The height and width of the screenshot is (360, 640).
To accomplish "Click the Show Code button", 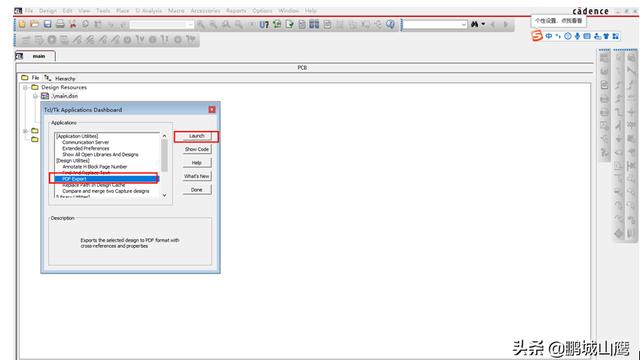I will [197, 149].
